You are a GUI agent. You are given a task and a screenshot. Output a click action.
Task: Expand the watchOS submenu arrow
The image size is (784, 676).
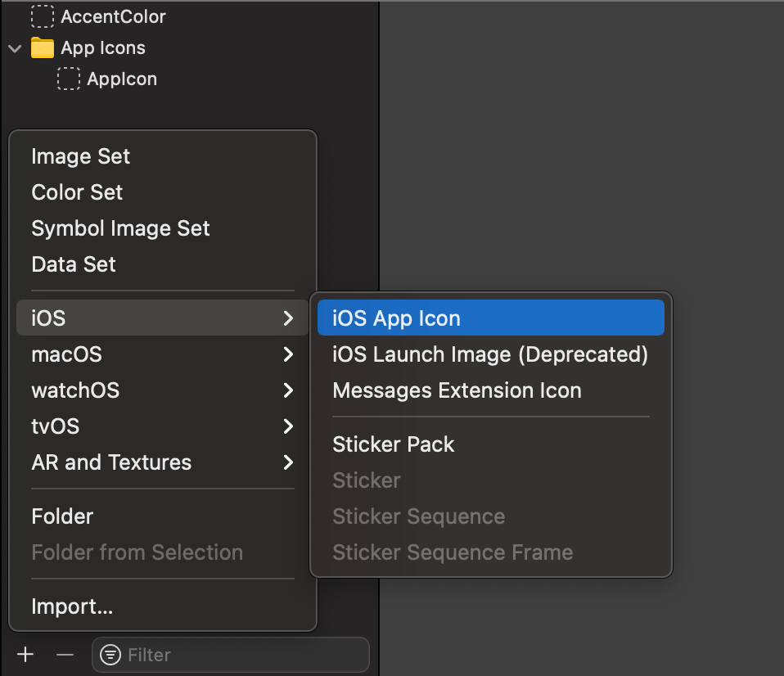tap(288, 390)
